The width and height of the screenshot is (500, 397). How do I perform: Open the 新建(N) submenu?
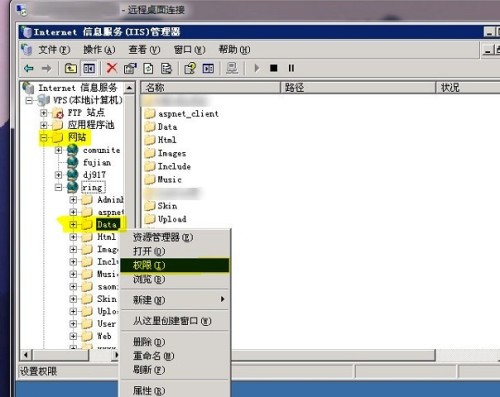175,300
